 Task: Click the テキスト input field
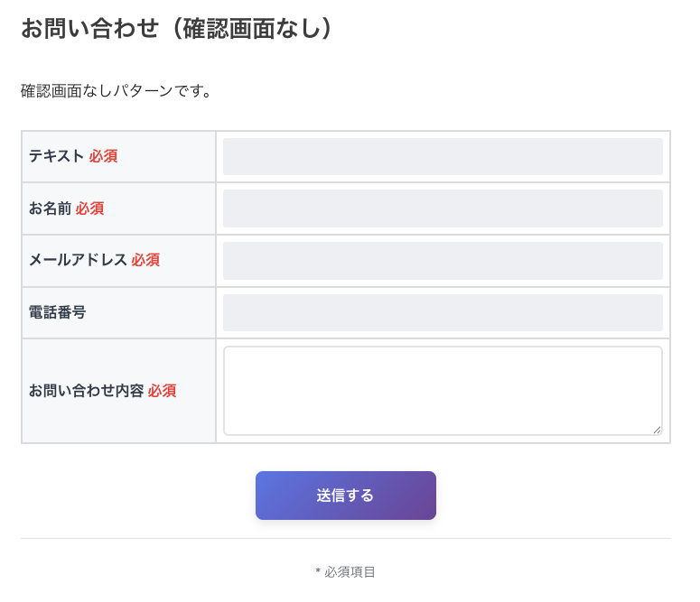point(443,156)
